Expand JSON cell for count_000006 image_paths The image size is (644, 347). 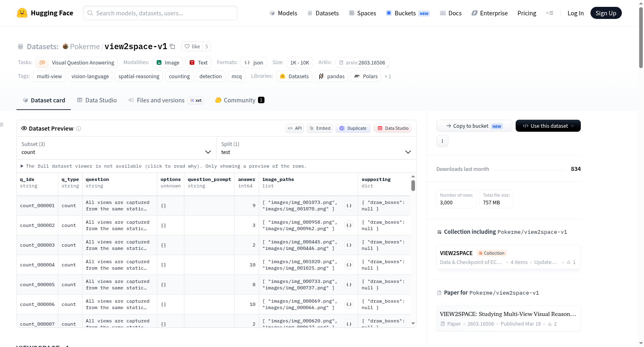click(x=349, y=304)
